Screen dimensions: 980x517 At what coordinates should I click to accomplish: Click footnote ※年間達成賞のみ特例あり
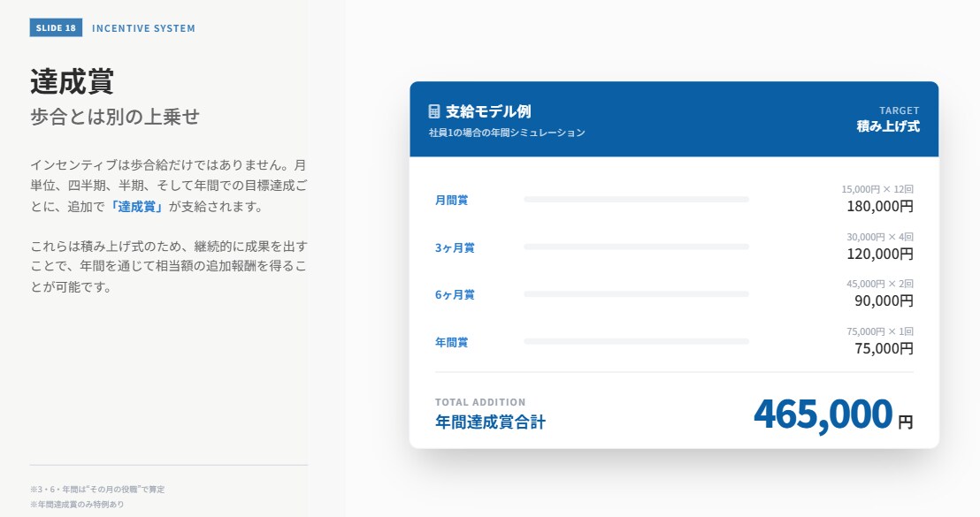[x=77, y=505]
